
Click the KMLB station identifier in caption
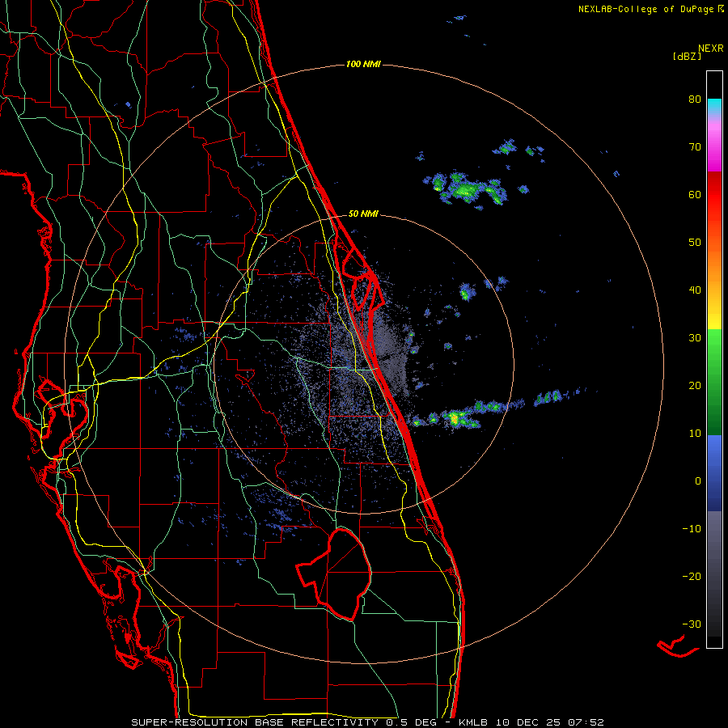474,722
